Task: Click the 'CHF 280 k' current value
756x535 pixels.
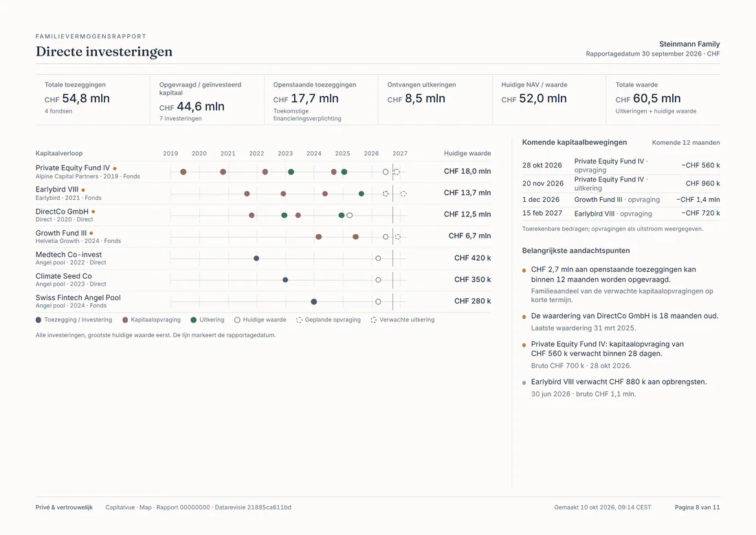Action: pyautogui.click(x=473, y=301)
